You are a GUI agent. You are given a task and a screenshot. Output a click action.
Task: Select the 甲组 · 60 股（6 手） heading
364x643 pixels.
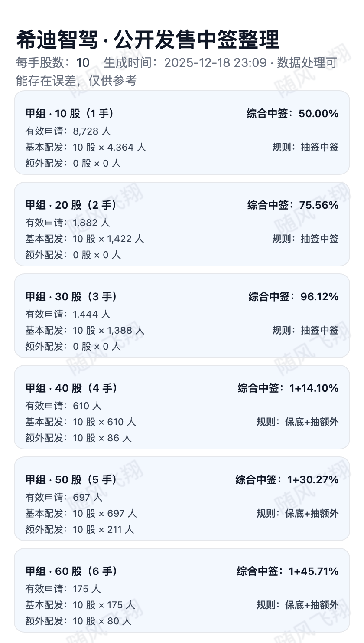tap(71, 571)
